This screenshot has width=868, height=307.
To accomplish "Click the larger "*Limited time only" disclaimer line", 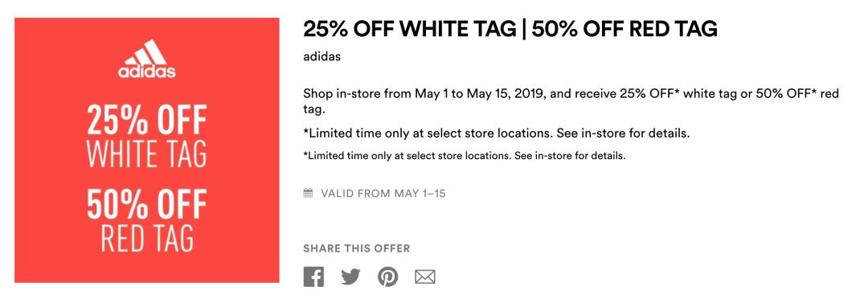I will 497,133.
